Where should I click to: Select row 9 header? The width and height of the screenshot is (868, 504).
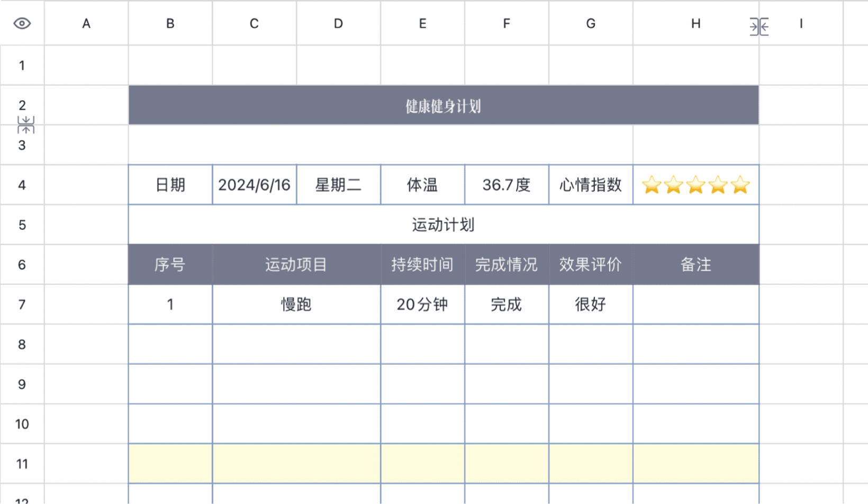pyautogui.click(x=22, y=384)
